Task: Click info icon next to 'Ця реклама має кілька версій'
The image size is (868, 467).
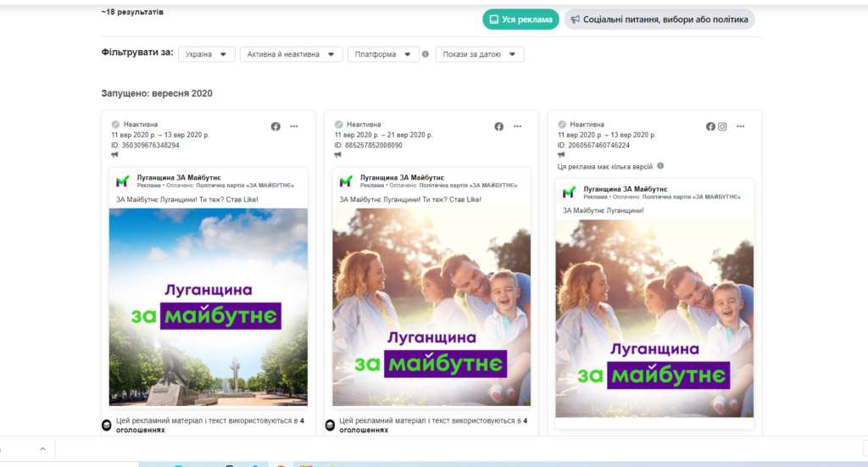Action: [x=660, y=166]
